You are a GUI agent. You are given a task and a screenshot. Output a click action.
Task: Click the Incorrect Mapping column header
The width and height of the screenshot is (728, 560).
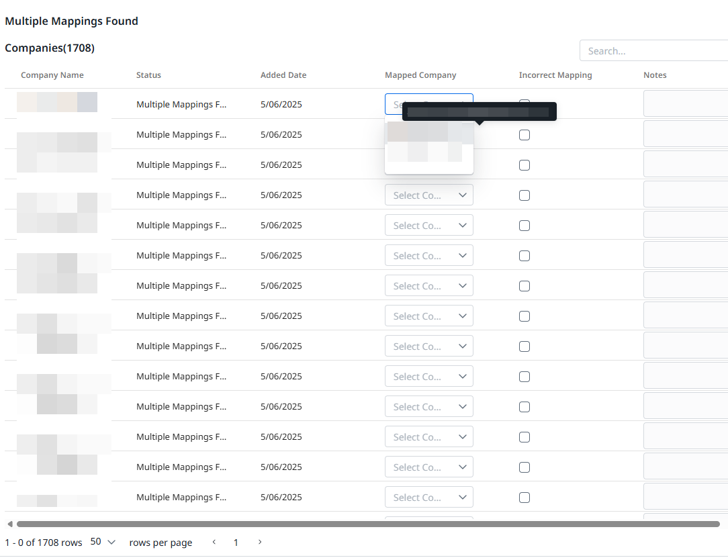click(555, 75)
